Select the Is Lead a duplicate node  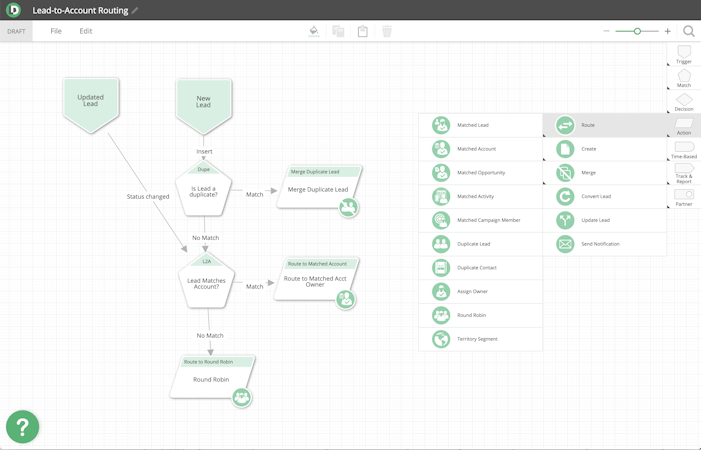point(203,189)
